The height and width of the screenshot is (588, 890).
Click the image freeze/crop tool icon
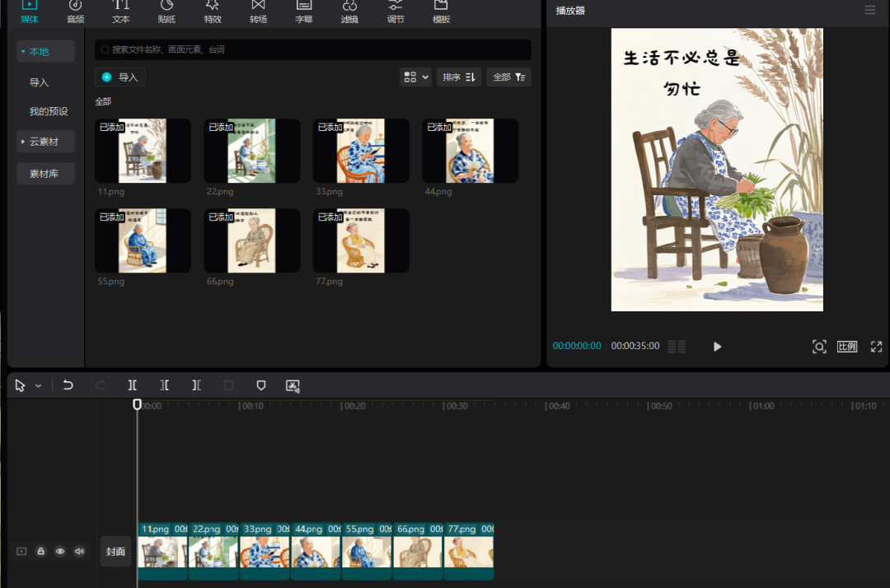tap(293, 386)
